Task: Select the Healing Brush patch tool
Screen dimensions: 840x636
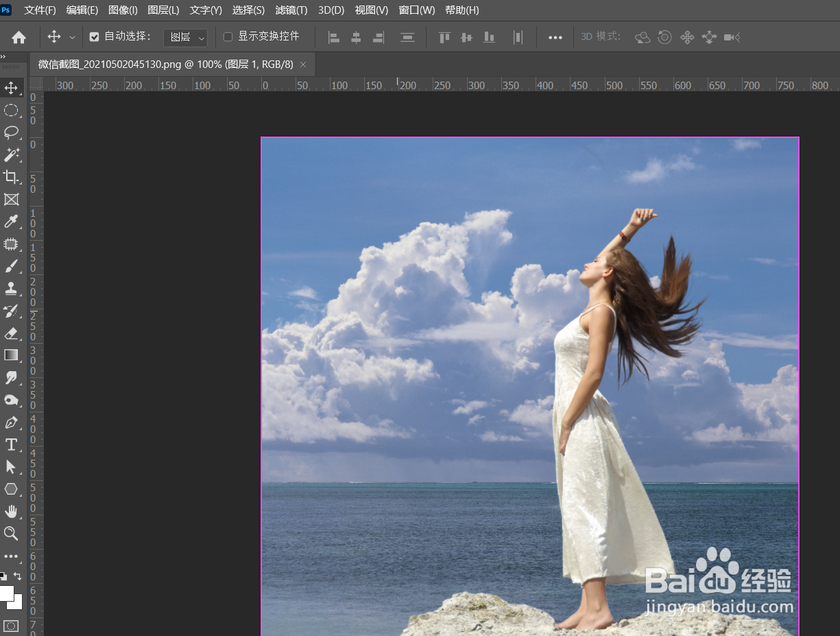Action: (x=11, y=244)
